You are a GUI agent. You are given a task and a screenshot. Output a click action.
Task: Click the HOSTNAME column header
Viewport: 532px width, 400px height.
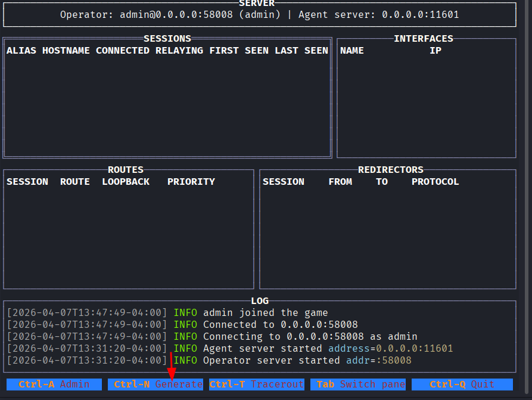click(66, 51)
